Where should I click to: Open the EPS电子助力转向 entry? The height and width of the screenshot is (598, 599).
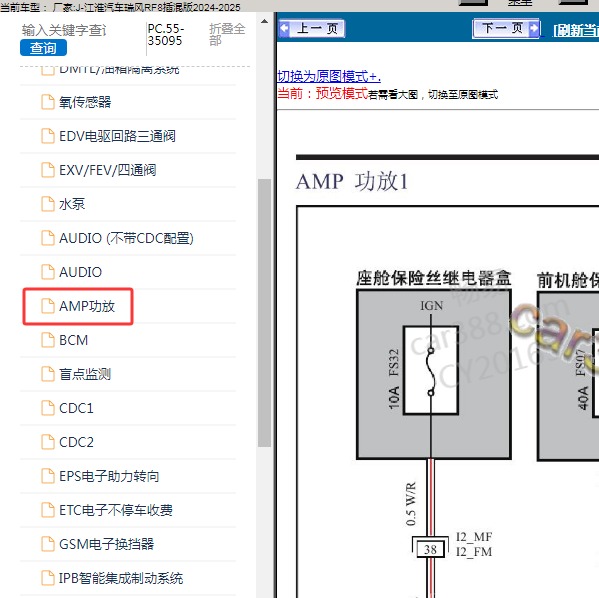coord(109,476)
